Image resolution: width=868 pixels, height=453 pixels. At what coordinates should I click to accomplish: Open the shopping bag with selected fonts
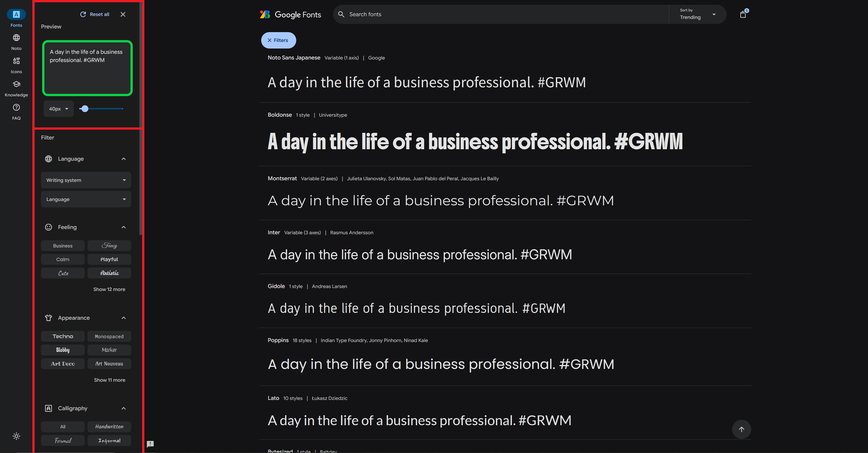pyautogui.click(x=743, y=14)
